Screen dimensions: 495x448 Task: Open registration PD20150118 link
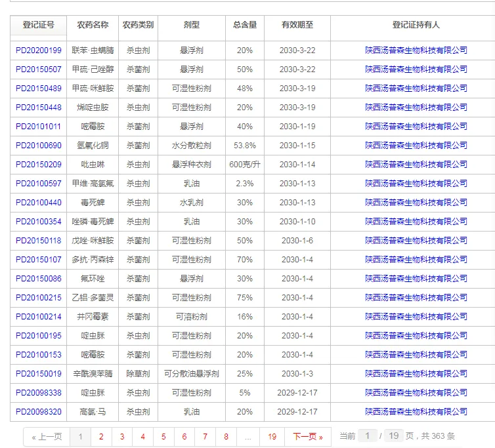pos(39,241)
